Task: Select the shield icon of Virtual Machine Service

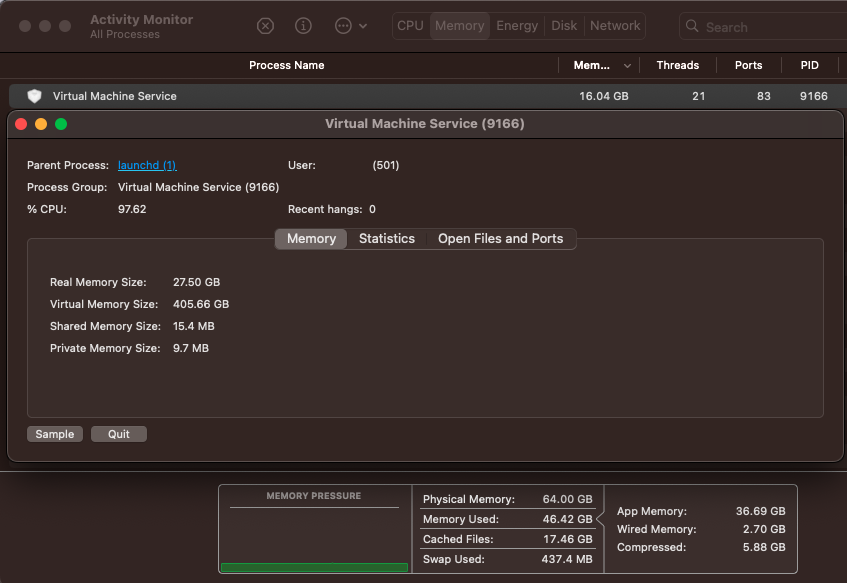Action: pos(35,96)
